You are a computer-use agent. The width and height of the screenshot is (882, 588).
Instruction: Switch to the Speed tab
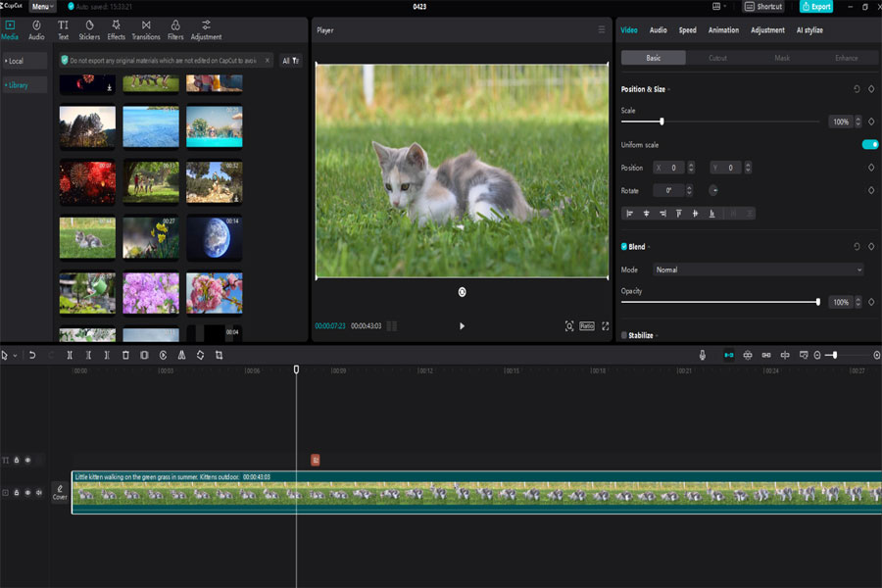687,29
